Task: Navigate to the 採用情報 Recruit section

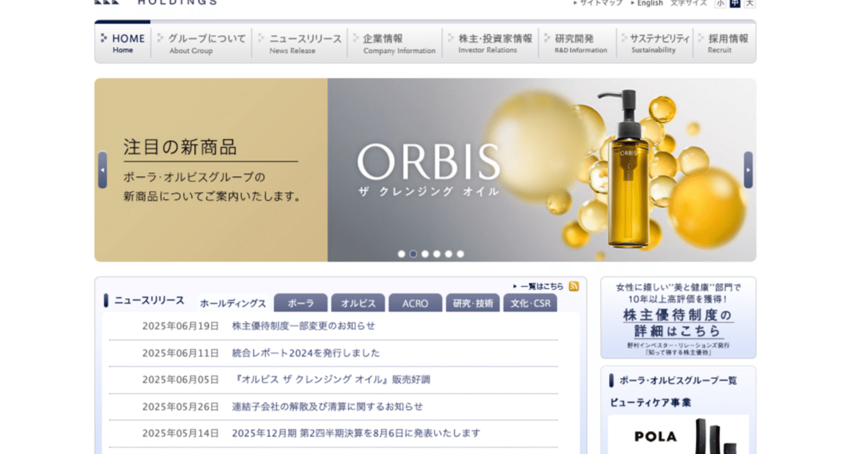Action: 724,42
